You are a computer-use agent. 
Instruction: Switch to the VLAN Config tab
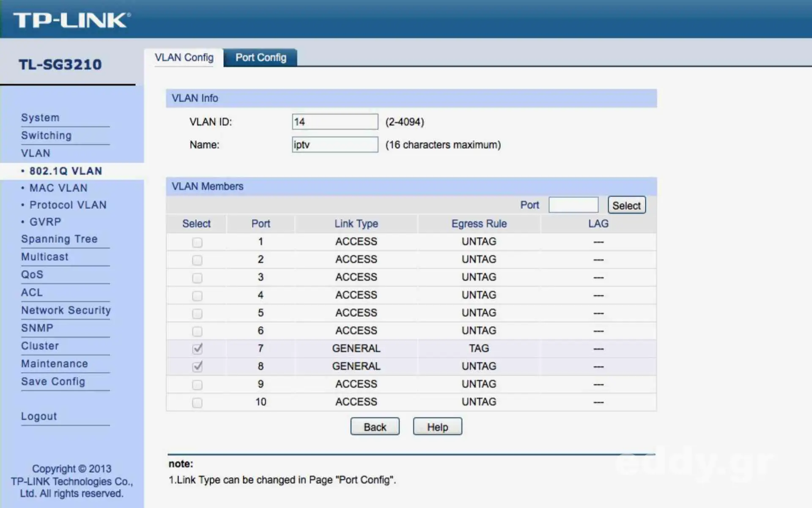[184, 58]
